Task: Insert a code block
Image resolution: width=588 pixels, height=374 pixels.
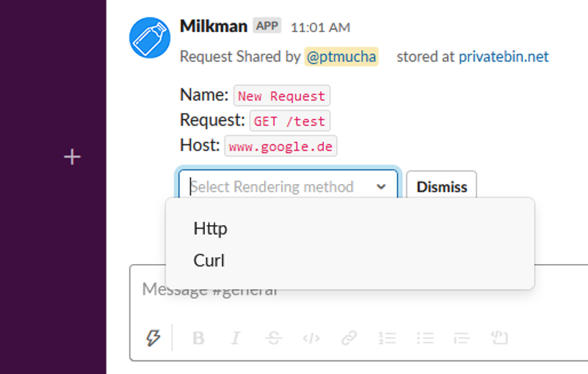Action: pyautogui.click(x=499, y=337)
